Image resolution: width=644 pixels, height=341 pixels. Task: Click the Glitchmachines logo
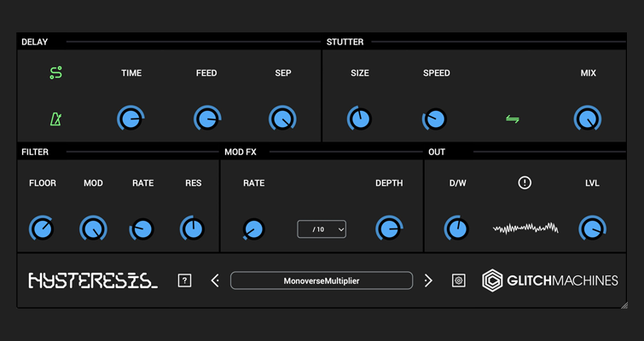tap(550, 280)
